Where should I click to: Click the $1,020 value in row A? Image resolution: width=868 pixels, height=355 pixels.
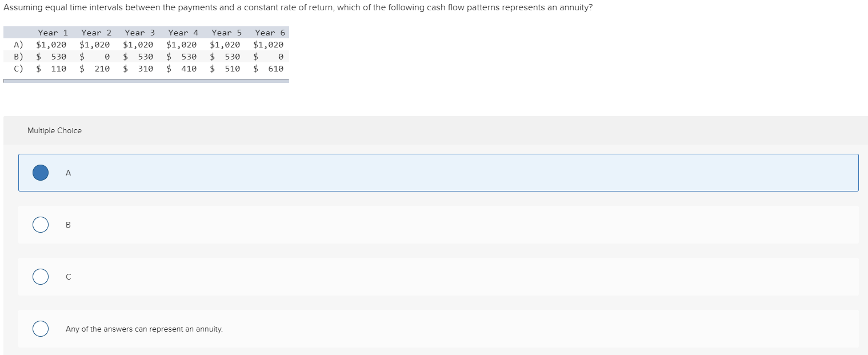coord(51,44)
